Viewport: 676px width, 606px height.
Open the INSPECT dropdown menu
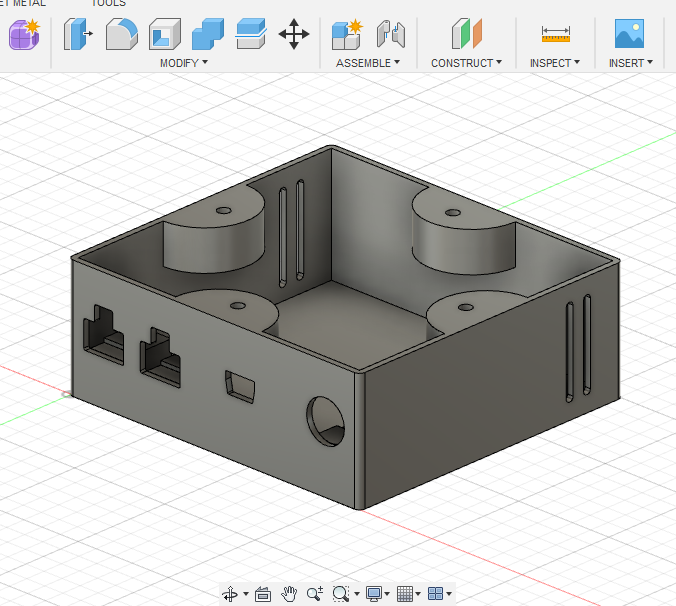coord(555,63)
